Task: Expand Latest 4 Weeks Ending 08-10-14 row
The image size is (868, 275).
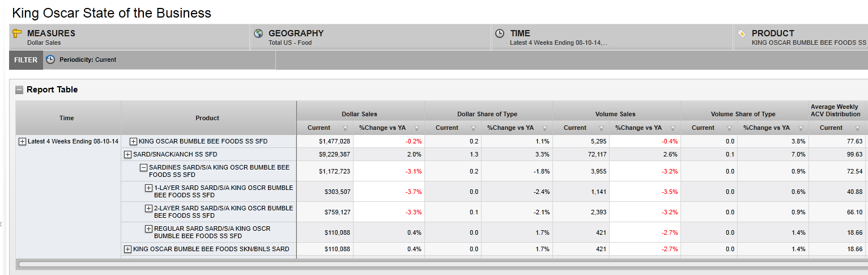Action: 23,141
